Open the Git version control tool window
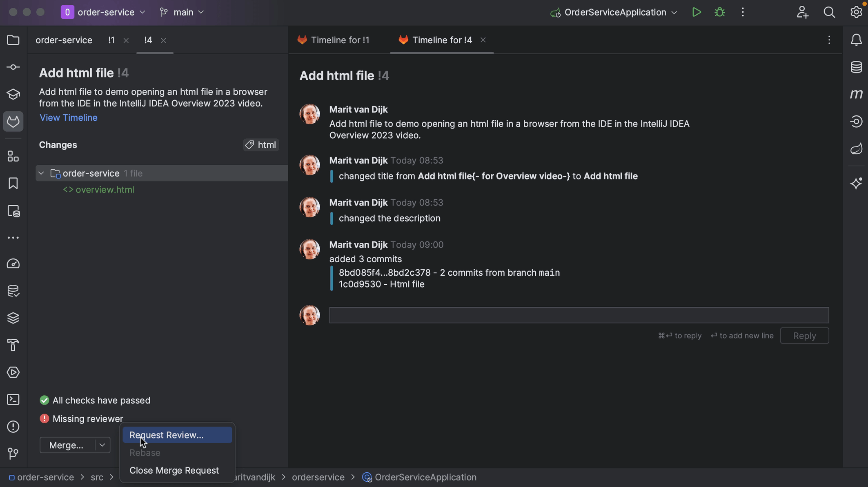 tap(13, 454)
